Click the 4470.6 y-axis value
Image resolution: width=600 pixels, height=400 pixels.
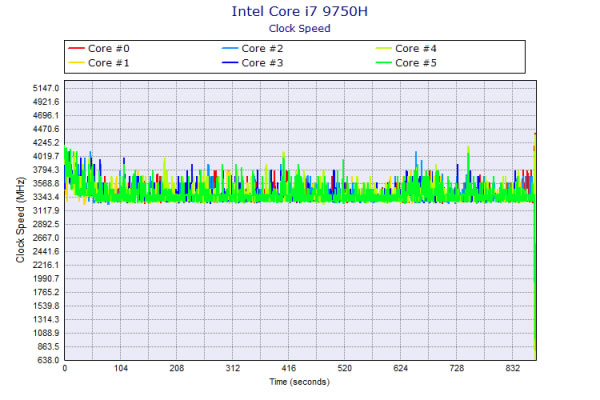pos(46,129)
